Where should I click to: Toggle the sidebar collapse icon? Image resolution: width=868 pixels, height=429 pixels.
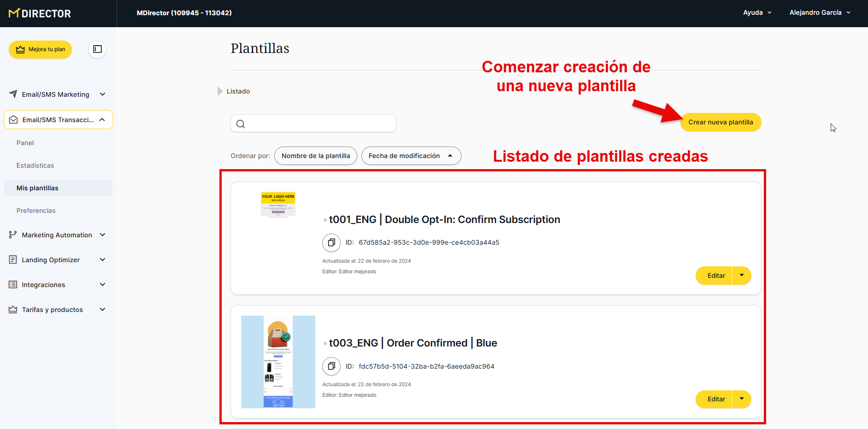[x=97, y=49]
